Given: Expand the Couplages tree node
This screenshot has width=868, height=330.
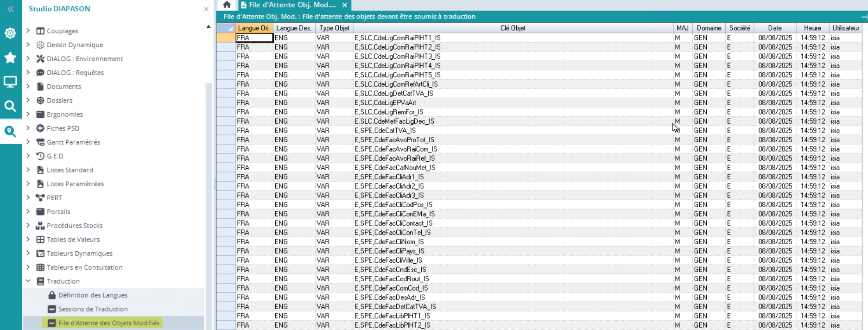Looking at the screenshot, I should (x=28, y=31).
